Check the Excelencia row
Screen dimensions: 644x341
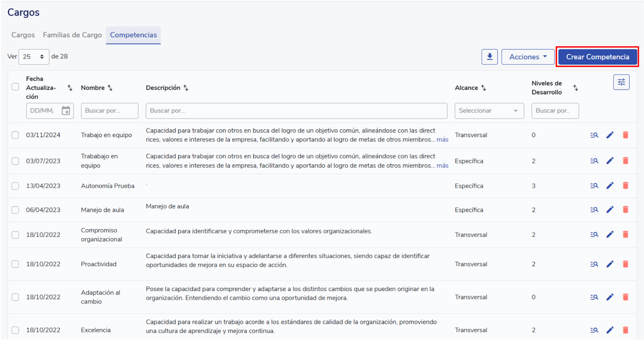15,330
